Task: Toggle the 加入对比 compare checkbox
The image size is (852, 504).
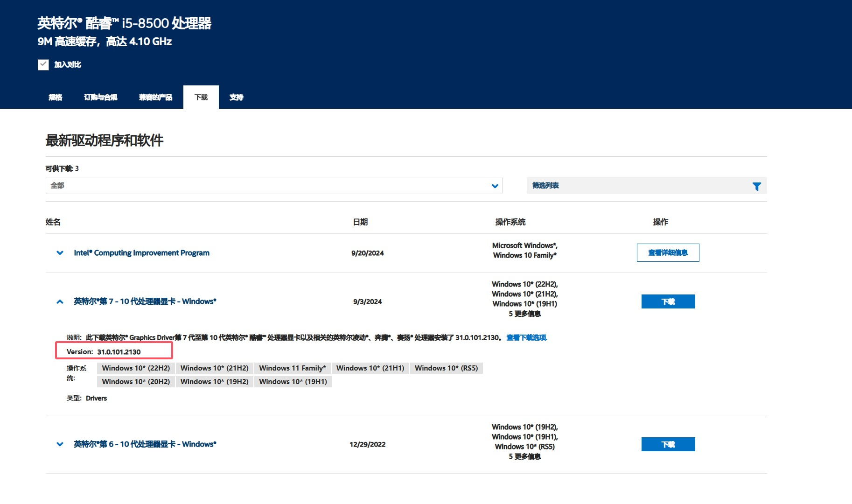Action: pos(43,64)
